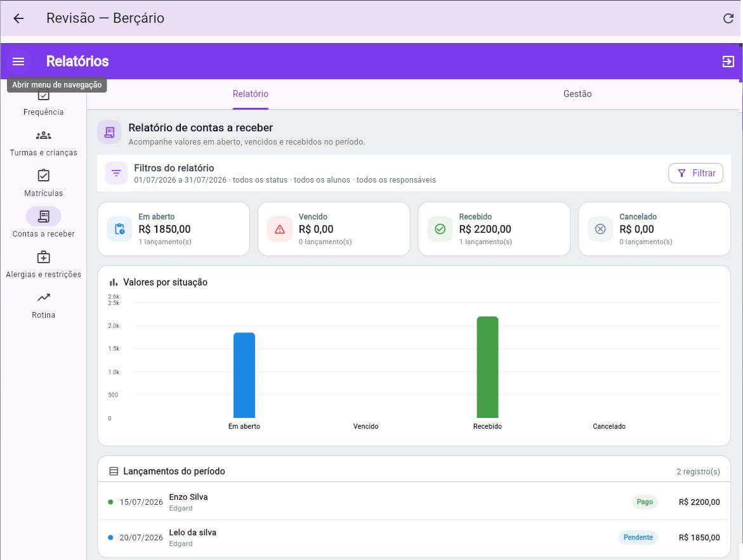Click the Filtrar button
The image size is (743, 560).
tap(695, 173)
